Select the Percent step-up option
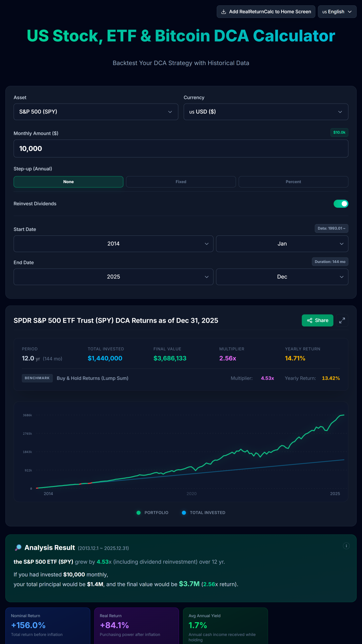This screenshot has width=362, height=644. [293, 181]
